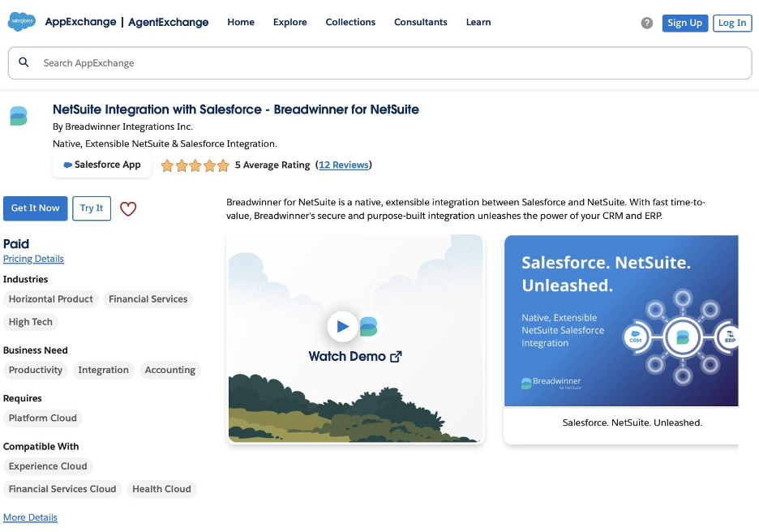This screenshot has height=532, width=759.
Task: View the Pricing Details link
Action: [33, 259]
